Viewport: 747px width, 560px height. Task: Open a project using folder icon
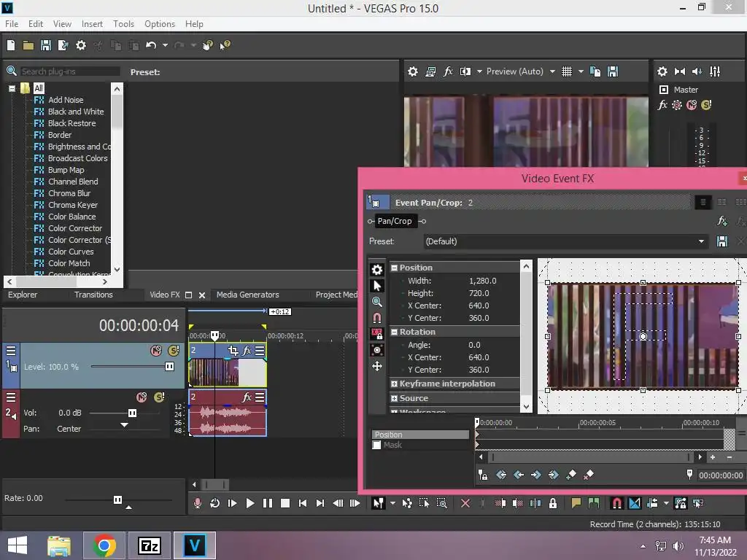28,45
